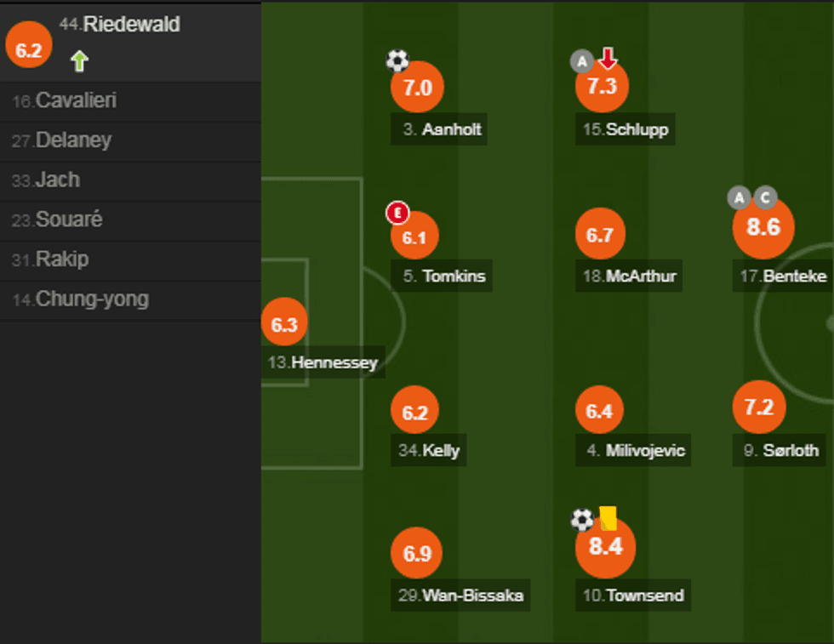Click Sørloth's 7.2 rating circle
This screenshot has height=644, width=834.
coord(758,407)
